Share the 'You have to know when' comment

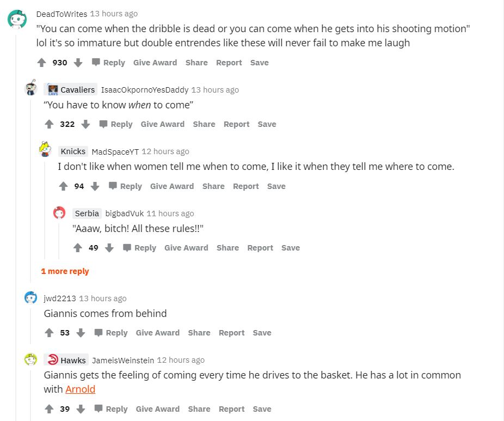pyautogui.click(x=204, y=124)
